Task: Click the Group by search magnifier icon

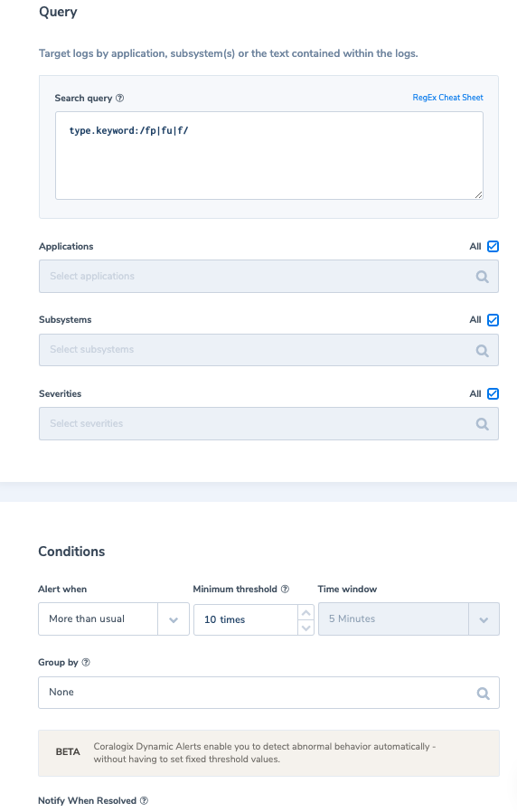Action: click(484, 694)
